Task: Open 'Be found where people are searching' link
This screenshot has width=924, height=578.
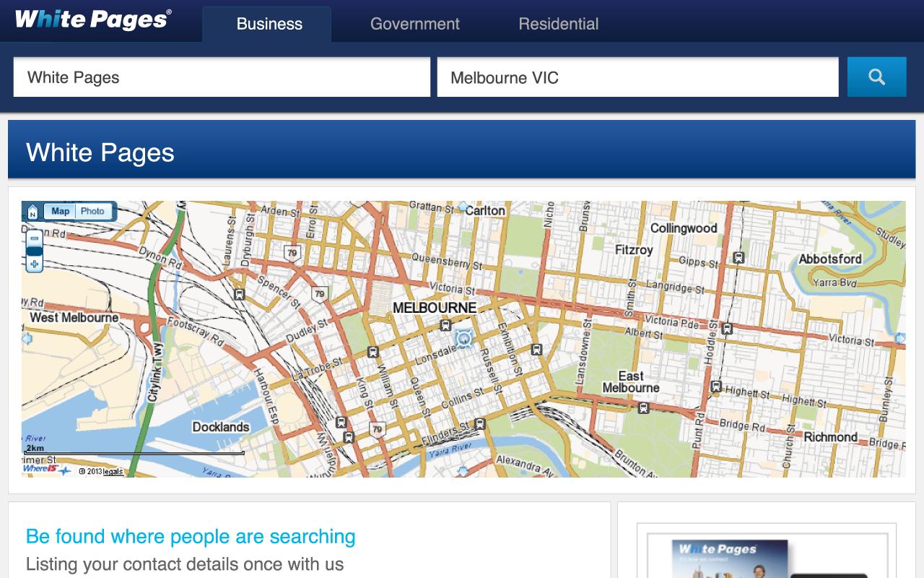Action: [x=191, y=536]
